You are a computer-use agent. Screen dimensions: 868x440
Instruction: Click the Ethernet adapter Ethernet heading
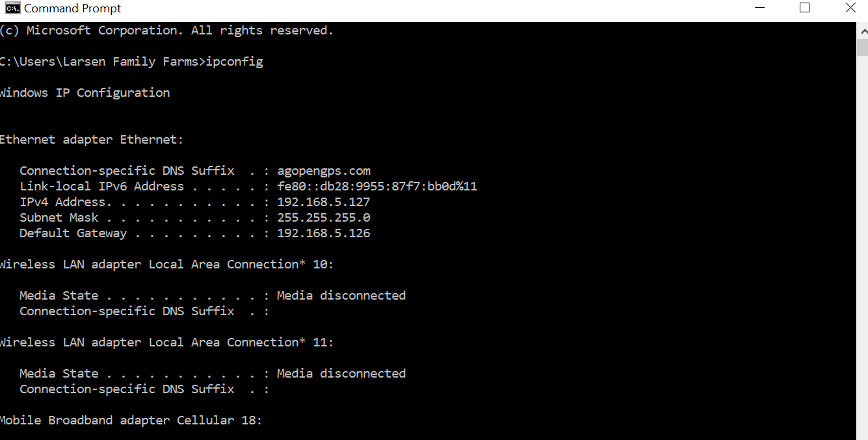point(92,140)
